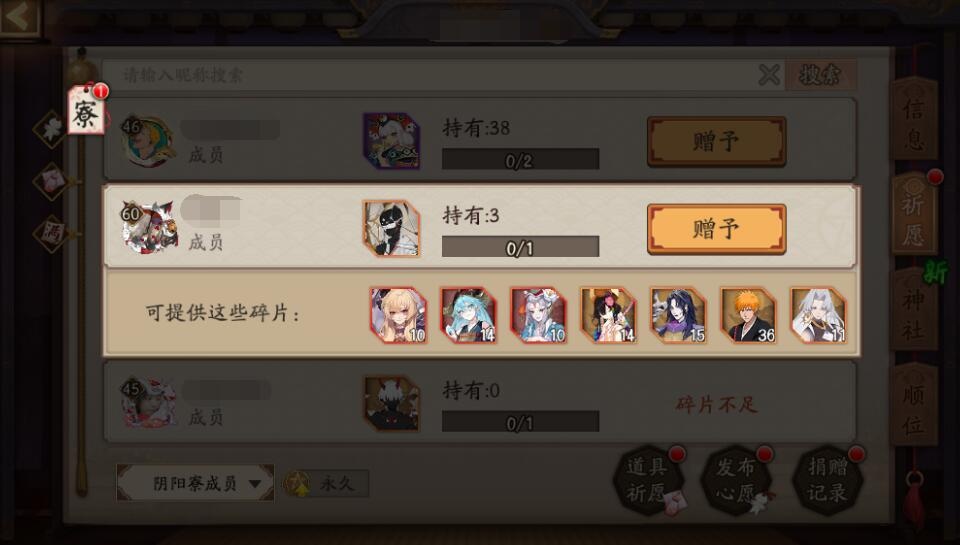The width and height of the screenshot is (960, 545).
Task: Open the 捐赠记录 round button
Action: pyautogui.click(x=828, y=479)
